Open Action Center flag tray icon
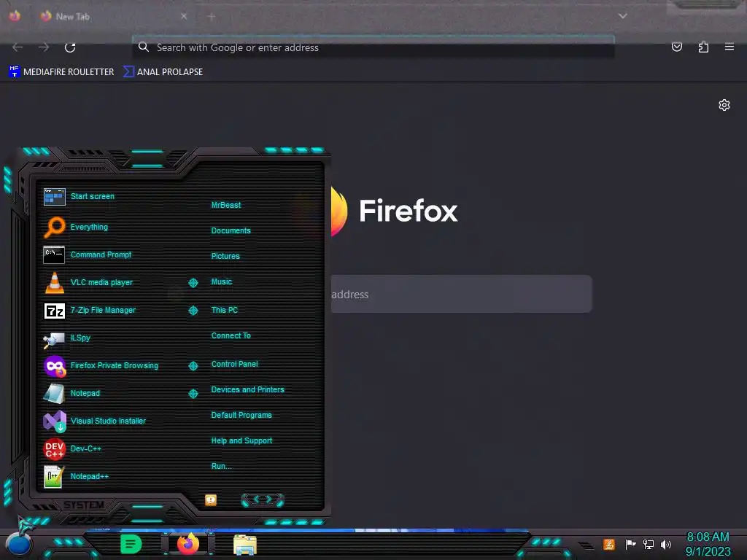 (x=630, y=544)
